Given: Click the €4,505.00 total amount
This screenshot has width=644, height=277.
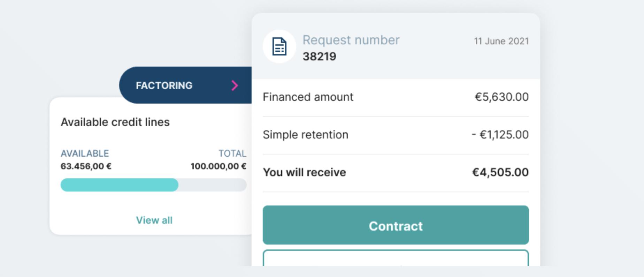Looking at the screenshot, I should tap(500, 172).
